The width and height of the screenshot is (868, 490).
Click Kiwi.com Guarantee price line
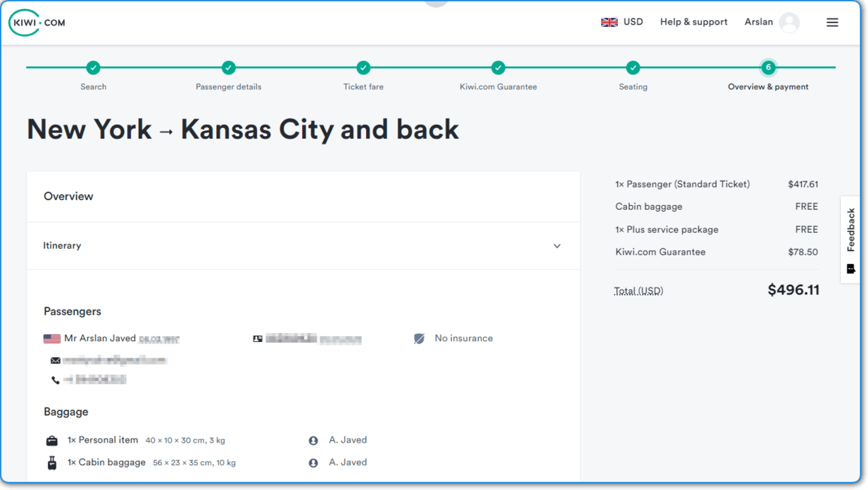click(x=661, y=252)
